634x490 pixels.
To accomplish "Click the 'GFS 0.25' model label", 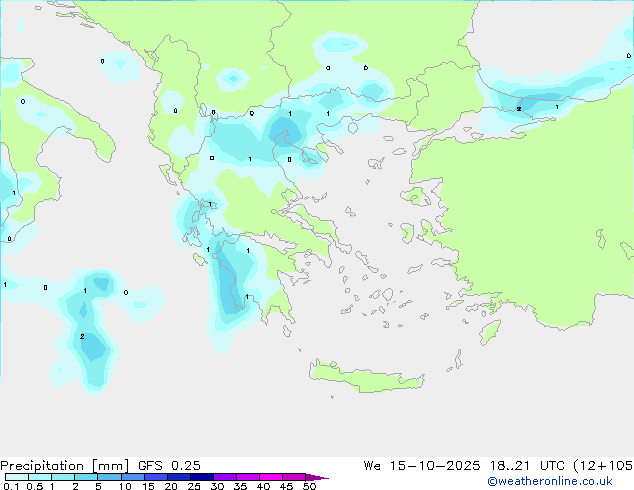I will (x=169, y=466).
